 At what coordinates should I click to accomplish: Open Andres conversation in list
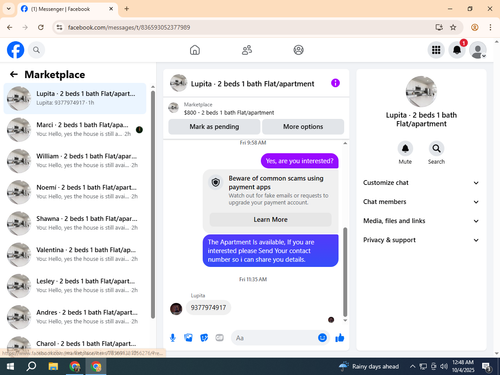(75, 317)
